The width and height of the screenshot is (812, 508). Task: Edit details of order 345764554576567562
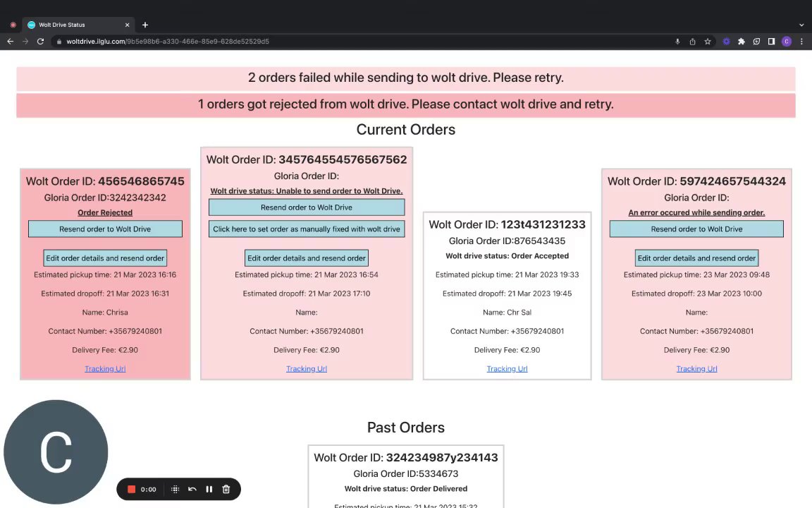click(307, 258)
